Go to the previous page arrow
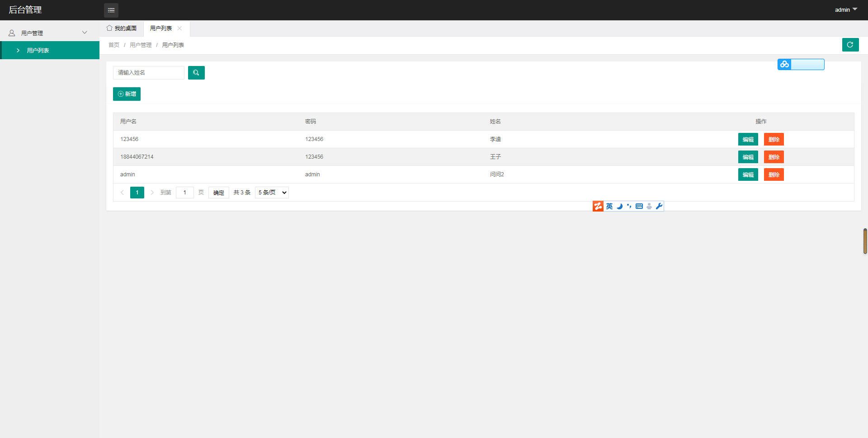The width and height of the screenshot is (868, 438). [122, 193]
